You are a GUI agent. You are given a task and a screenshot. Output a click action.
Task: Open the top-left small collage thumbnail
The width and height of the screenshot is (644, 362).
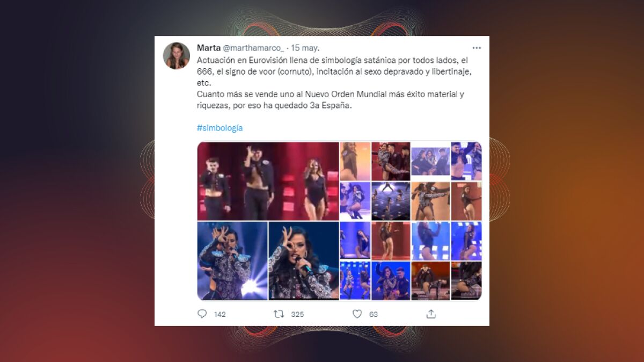[355, 161]
